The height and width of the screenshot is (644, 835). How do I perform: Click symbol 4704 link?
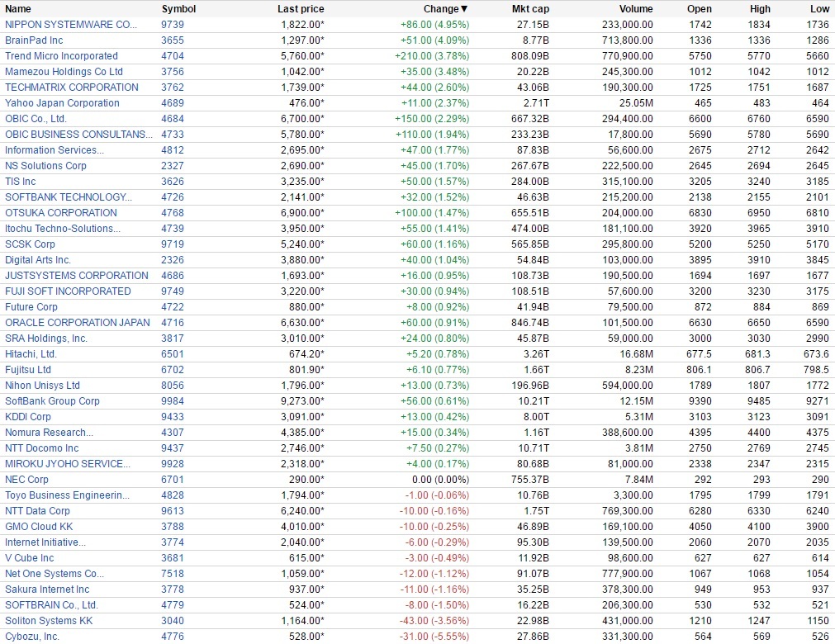(173, 56)
